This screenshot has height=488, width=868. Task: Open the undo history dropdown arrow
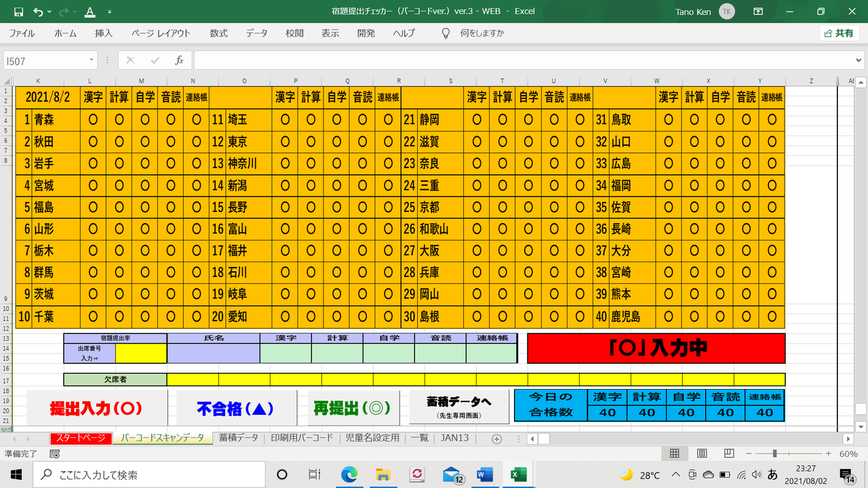point(51,12)
